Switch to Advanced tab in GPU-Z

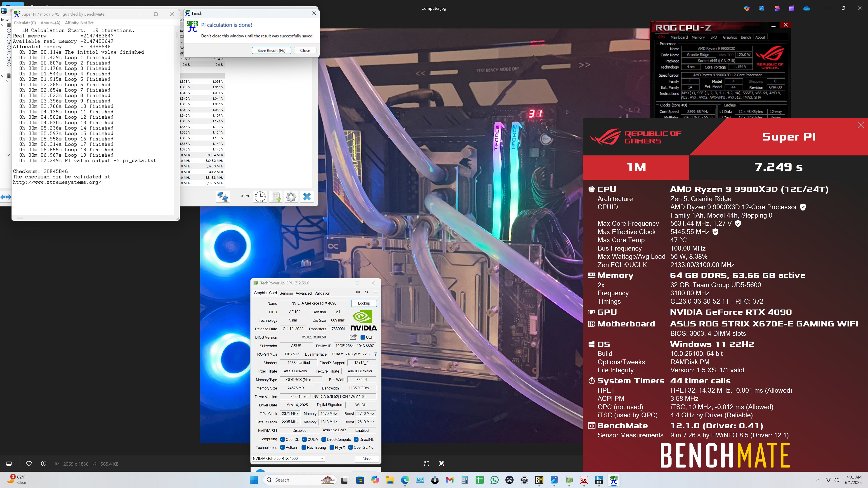[304, 293]
